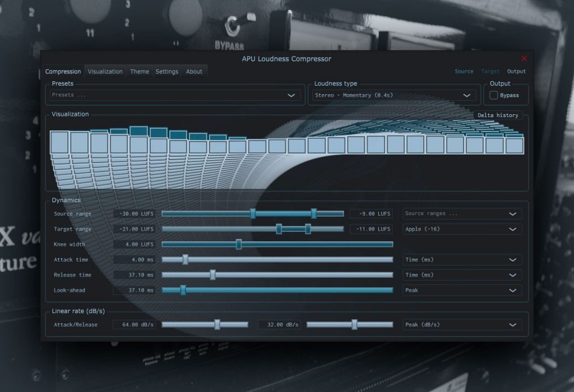Toggle the Output legend label
The image size is (574, 392).
click(x=516, y=71)
